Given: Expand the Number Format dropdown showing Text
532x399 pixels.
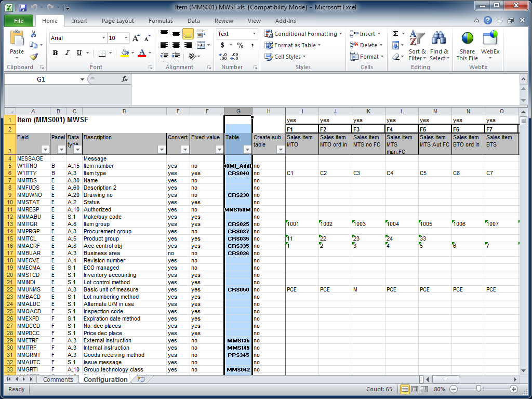Looking at the screenshot, I should coord(254,34).
